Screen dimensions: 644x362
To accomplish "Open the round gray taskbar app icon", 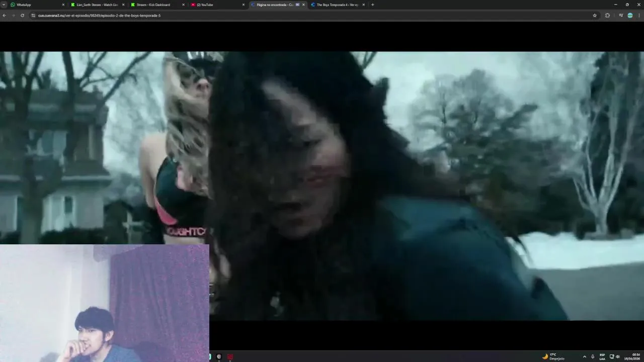I will click(219, 356).
